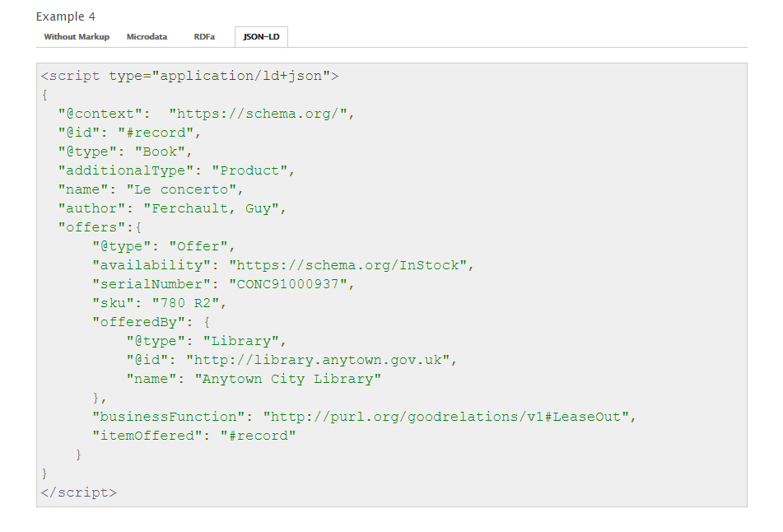Click the additionalType "Product" line

click(x=176, y=170)
